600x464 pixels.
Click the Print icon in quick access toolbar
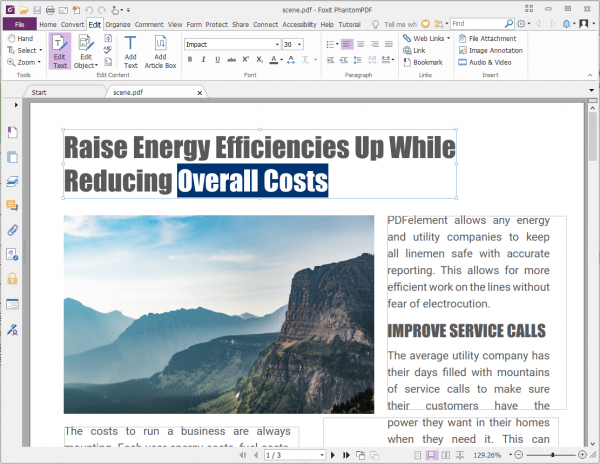point(50,10)
